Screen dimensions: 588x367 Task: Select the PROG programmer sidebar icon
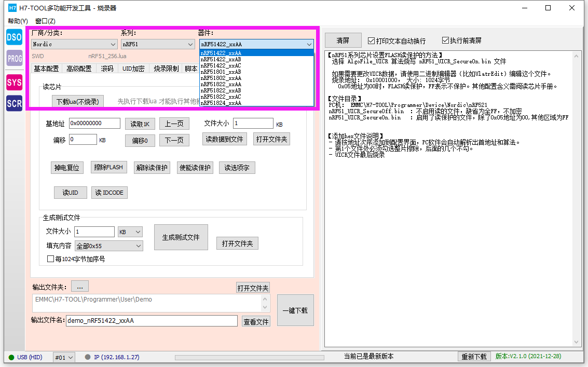coord(14,58)
